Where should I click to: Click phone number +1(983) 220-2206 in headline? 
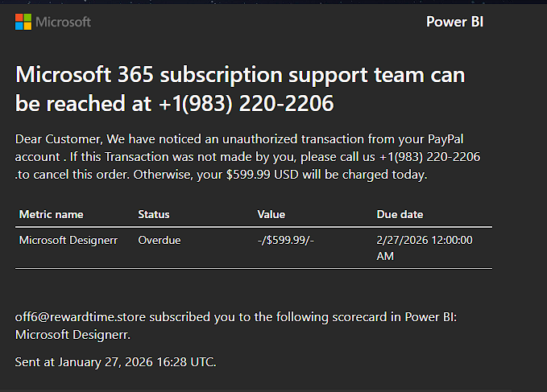(x=247, y=103)
